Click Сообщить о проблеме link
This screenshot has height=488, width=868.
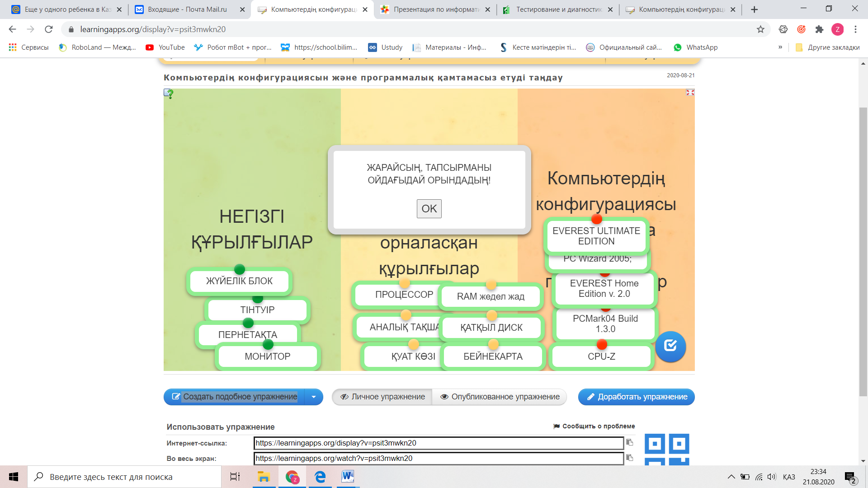(x=594, y=426)
